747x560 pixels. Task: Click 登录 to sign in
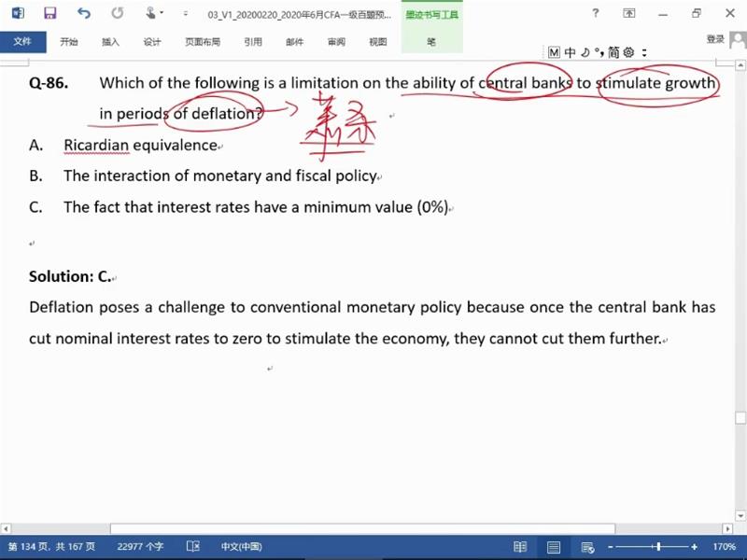tap(715, 39)
